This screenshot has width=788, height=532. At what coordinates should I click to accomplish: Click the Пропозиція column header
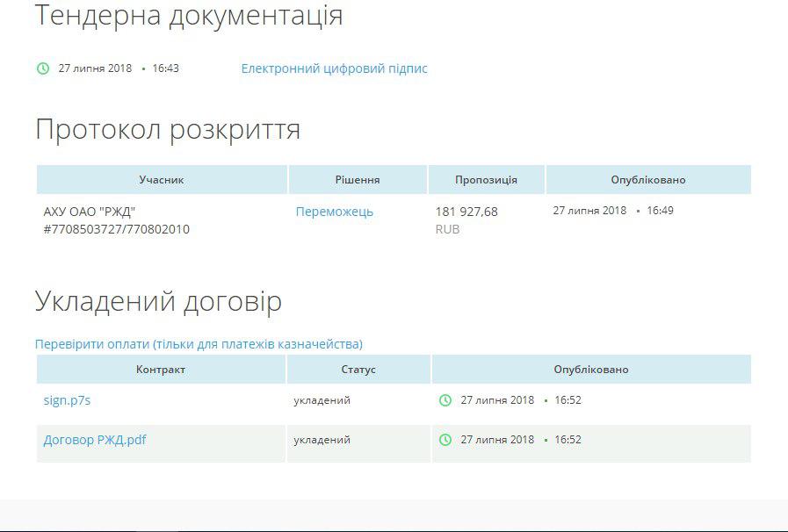pos(486,180)
